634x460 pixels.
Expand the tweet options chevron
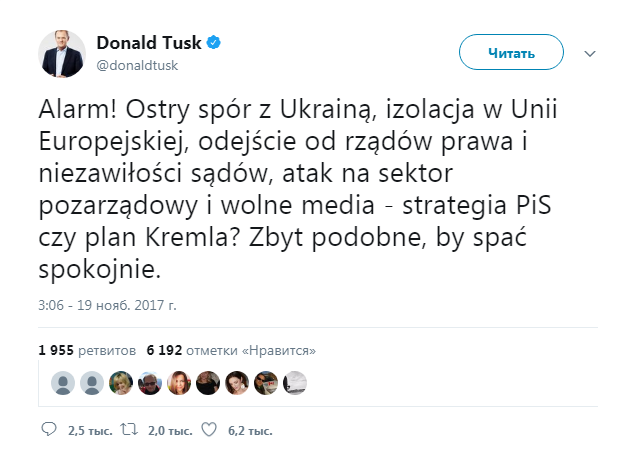(x=590, y=54)
